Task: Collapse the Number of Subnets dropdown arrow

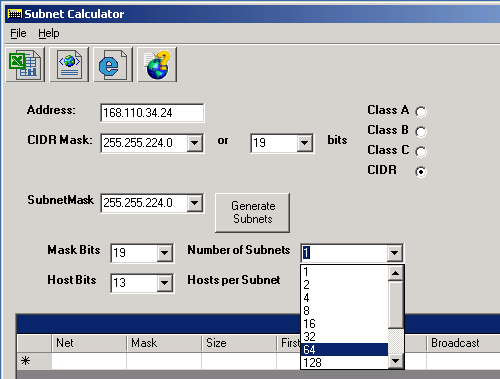Action: 394,253
